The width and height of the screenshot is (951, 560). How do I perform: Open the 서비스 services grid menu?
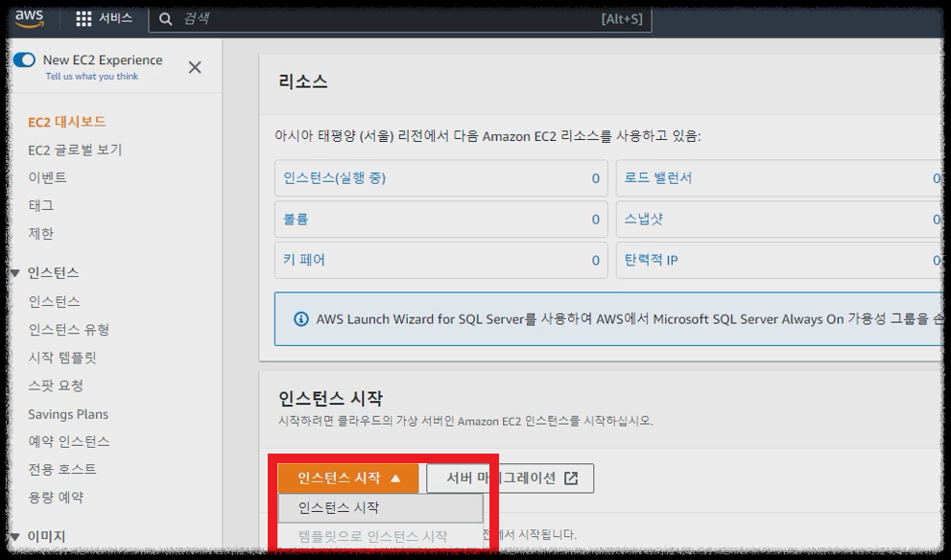[x=104, y=18]
